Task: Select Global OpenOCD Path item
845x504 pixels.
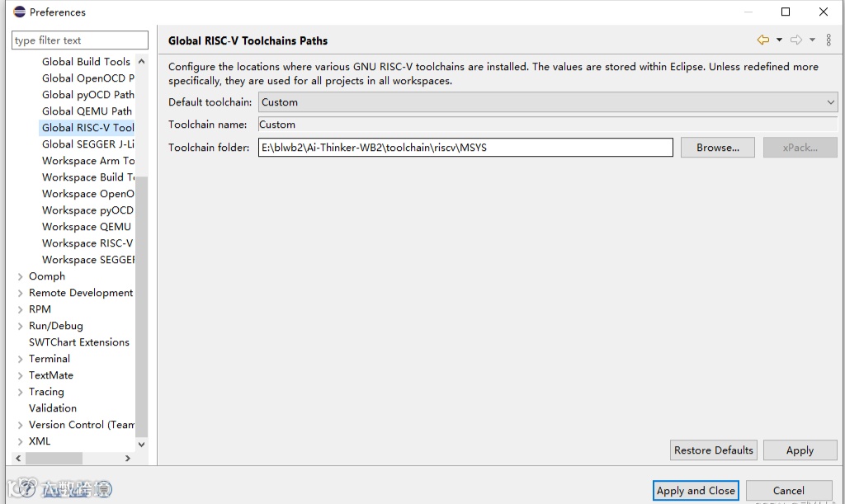Action: coord(87,78)
